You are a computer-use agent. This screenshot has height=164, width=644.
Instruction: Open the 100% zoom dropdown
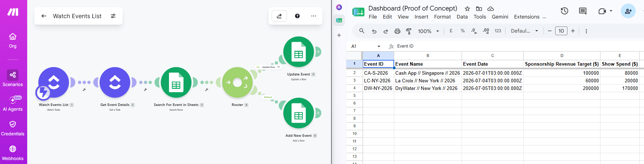tap(428, 31)
